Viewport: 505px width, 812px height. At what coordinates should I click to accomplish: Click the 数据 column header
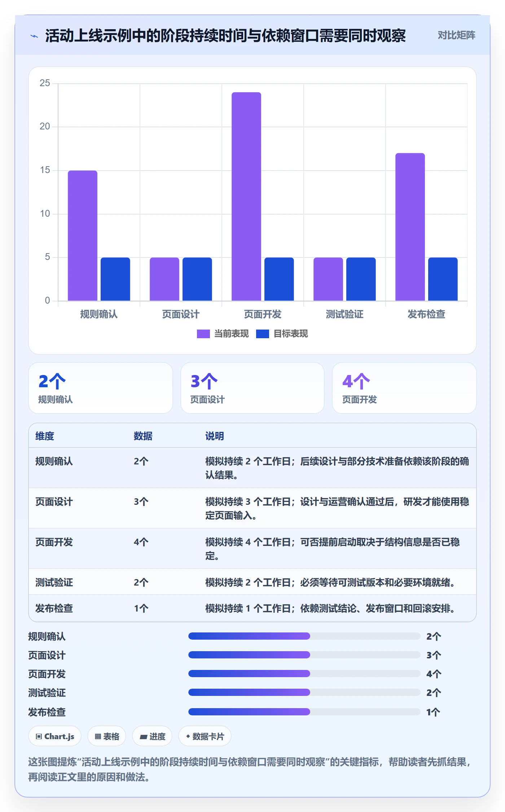pyautogui.click(x=143, y=436)
